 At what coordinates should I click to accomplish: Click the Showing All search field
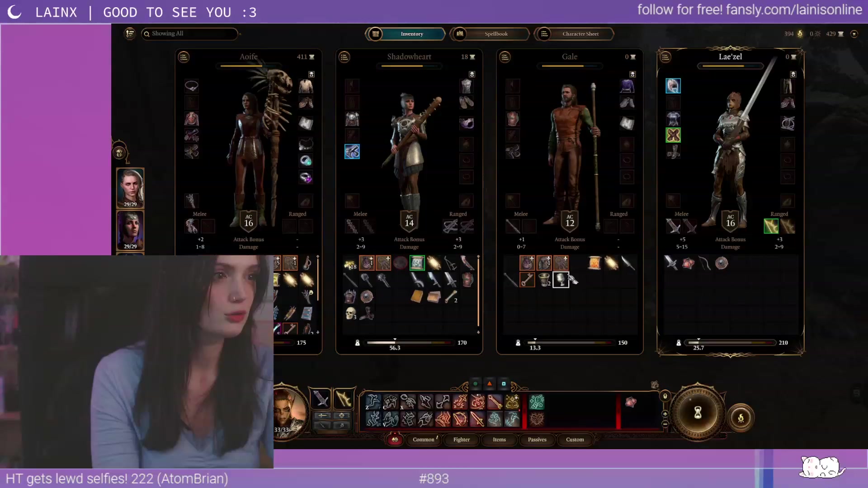(x=190, y=34)
